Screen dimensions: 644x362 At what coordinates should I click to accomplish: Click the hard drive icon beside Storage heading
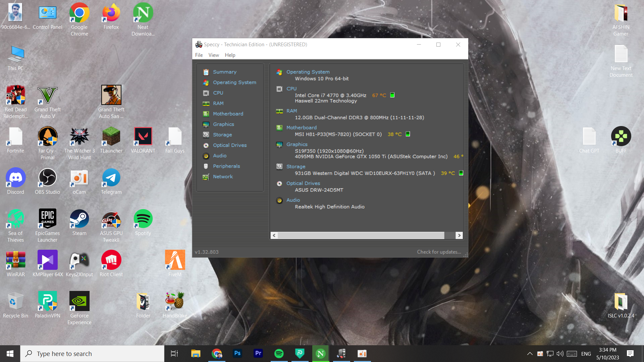[x=279, y=167]
